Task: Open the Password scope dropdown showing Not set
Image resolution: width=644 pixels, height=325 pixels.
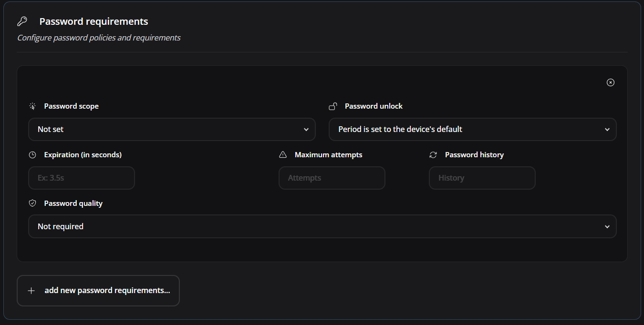Action: (x=172, y=130)
